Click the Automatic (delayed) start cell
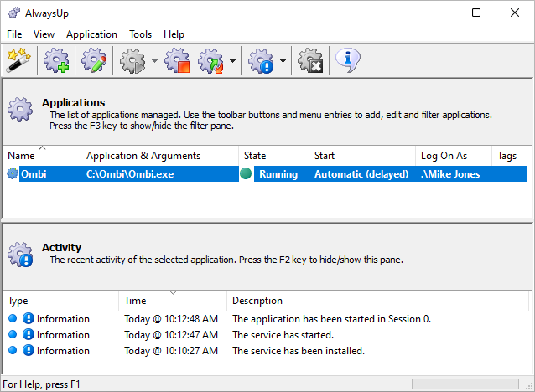This screenshot has height=392, width=535. pos(361,174)
